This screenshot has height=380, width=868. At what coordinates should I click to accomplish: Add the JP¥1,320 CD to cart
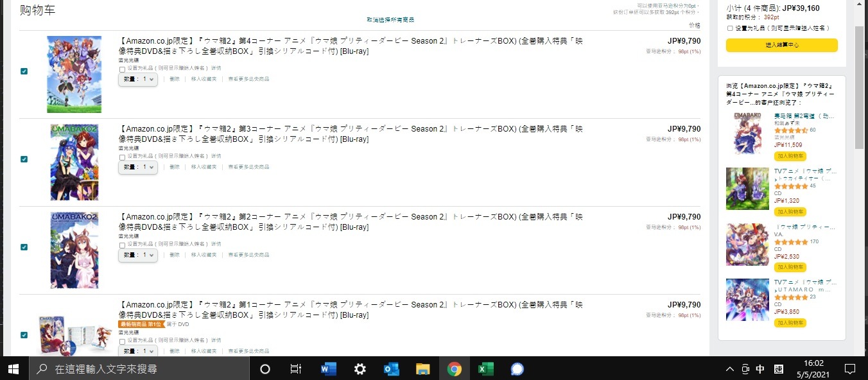pyautogui.click(x=790, y=212)
